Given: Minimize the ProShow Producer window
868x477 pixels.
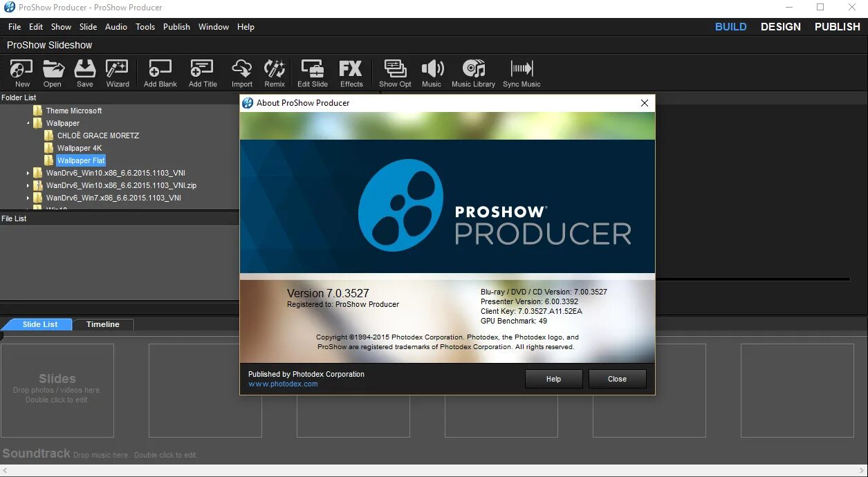Looking at the screenshot, I should point(788,8).
